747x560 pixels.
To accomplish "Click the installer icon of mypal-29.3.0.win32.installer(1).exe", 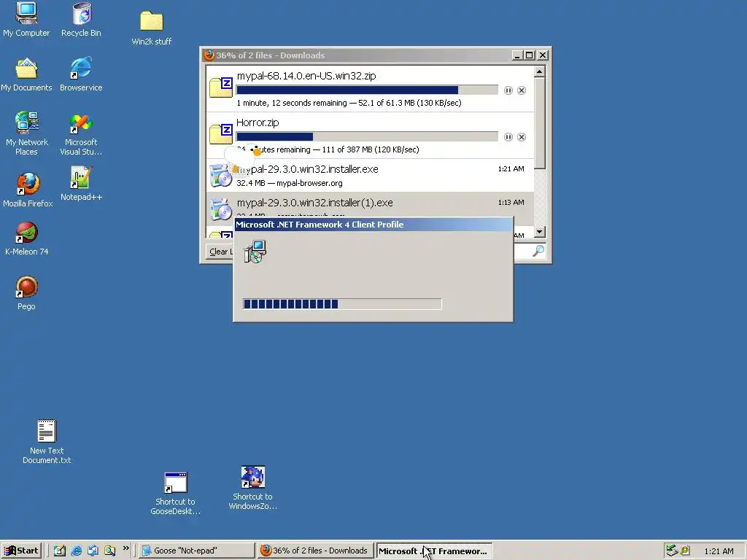I will (220, 209).
